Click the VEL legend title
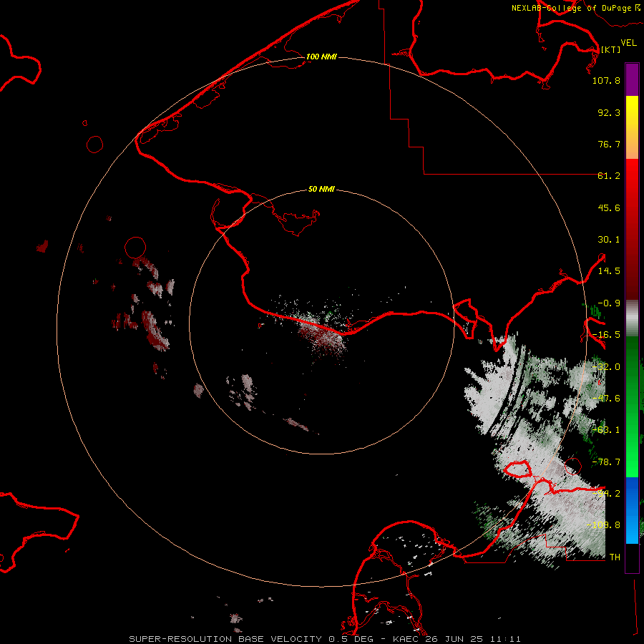Viewport: 644px width, 644px height. point(628,43)
